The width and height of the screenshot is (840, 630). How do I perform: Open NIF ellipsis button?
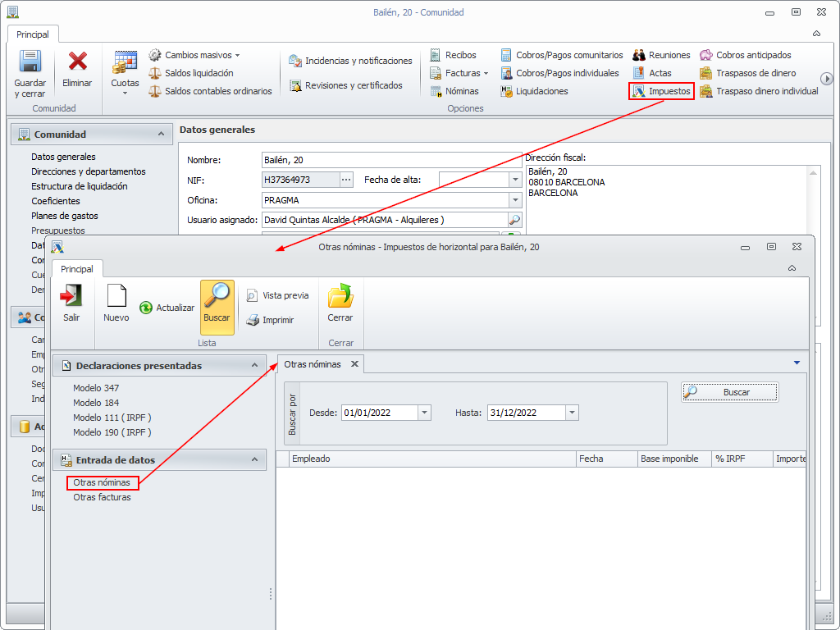pos(347,180)
